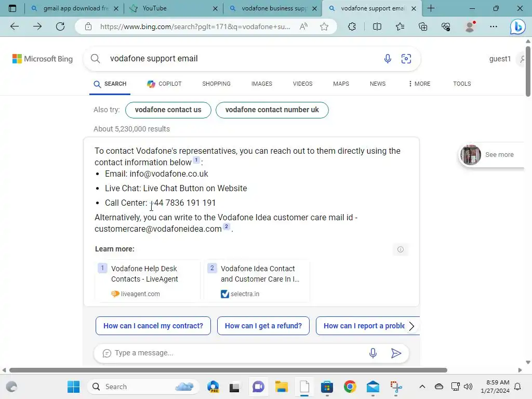The height and width of the screenshot is (399, 532).
Task: Open the Favorites list icon
Action: (x=400, y=26)
